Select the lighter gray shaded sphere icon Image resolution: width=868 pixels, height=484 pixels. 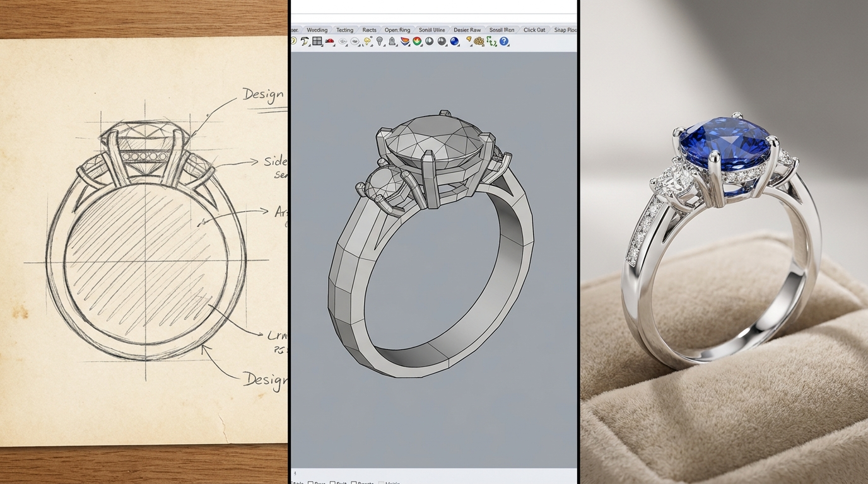click(429, 42)
